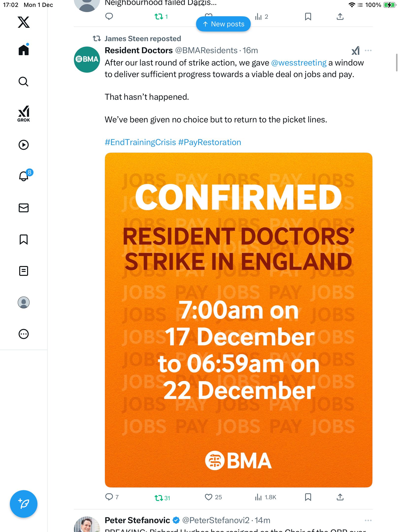Go to the Home timeline

(24, 50)
